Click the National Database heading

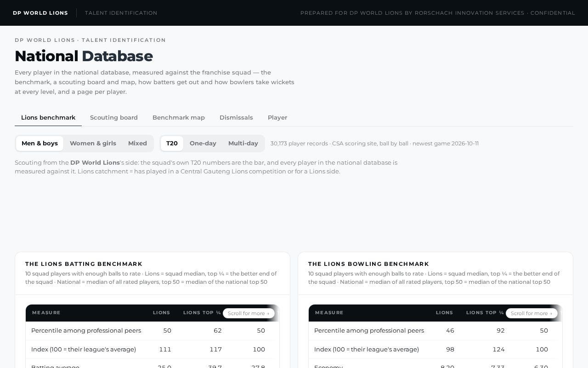pos(84,56)
